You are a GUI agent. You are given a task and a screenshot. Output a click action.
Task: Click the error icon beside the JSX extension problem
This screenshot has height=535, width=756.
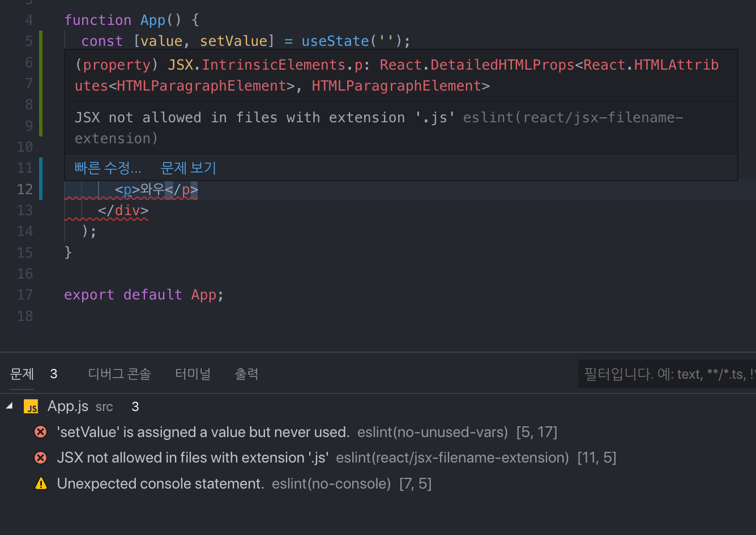click(41, 458)
